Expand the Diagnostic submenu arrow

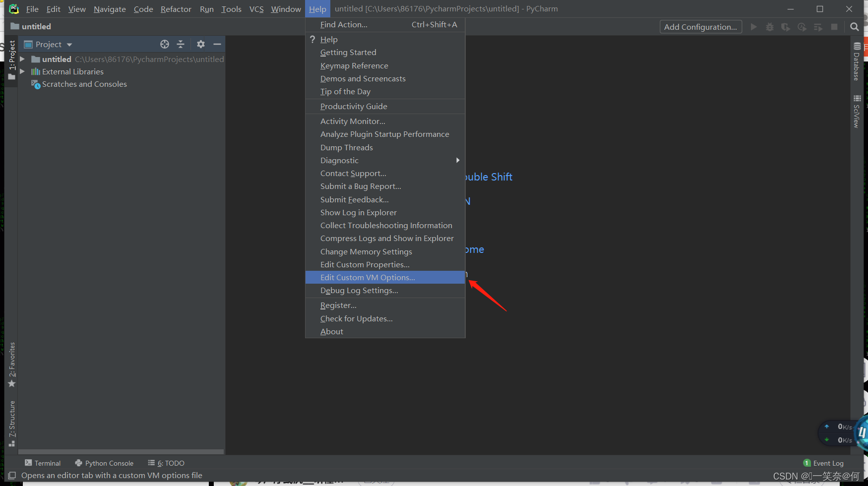[458, 160]
